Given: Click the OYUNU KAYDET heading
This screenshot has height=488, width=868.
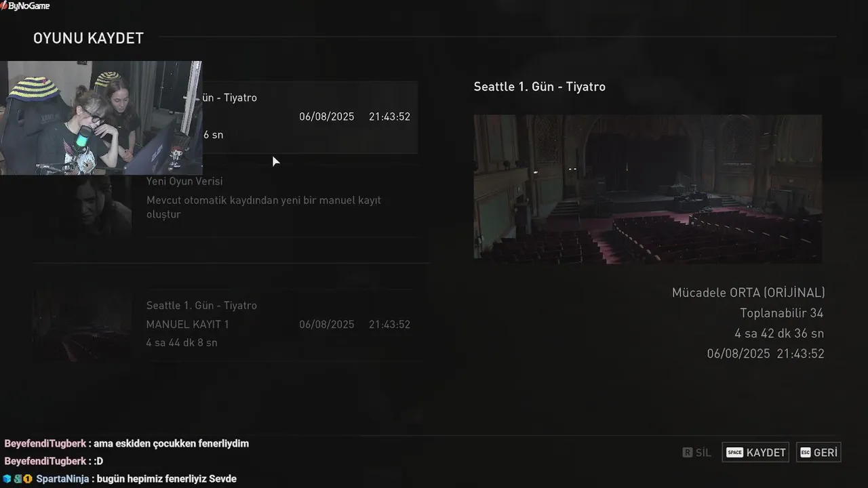Looking at the screenshot, I should pos(88,39).
